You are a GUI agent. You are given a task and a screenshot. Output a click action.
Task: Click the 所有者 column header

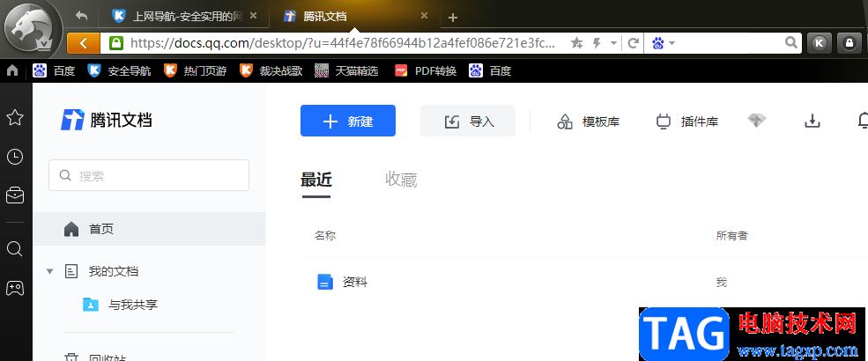(x=731, y=235)
